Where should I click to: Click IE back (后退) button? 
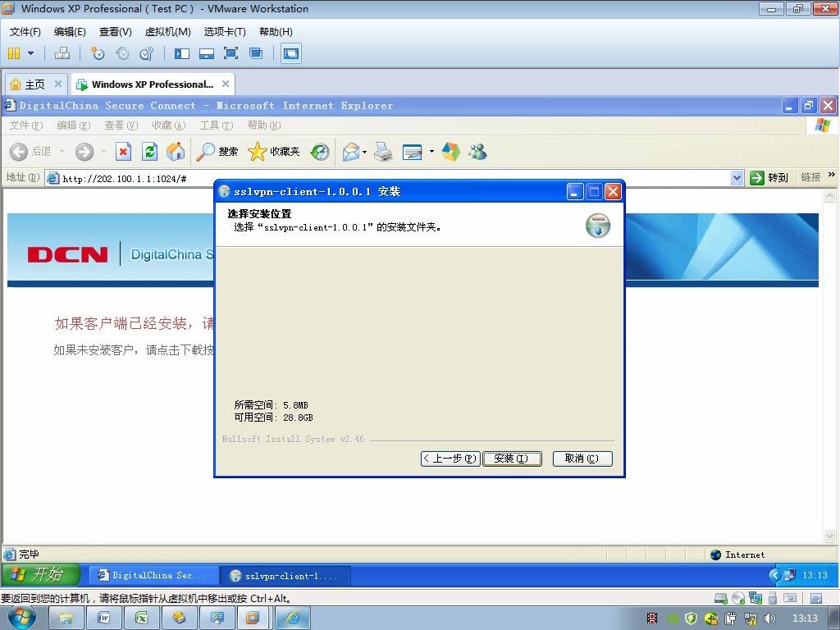tap(31, 152)
